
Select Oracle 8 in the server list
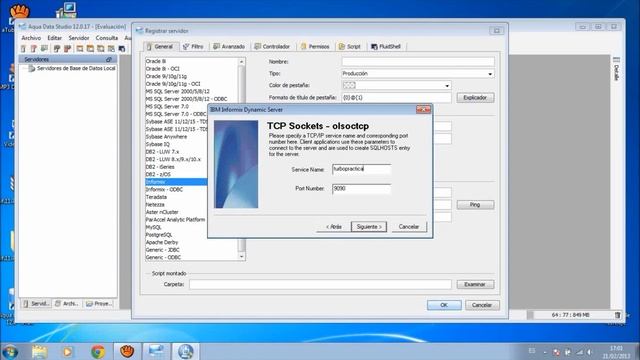[x=156, y=61]
